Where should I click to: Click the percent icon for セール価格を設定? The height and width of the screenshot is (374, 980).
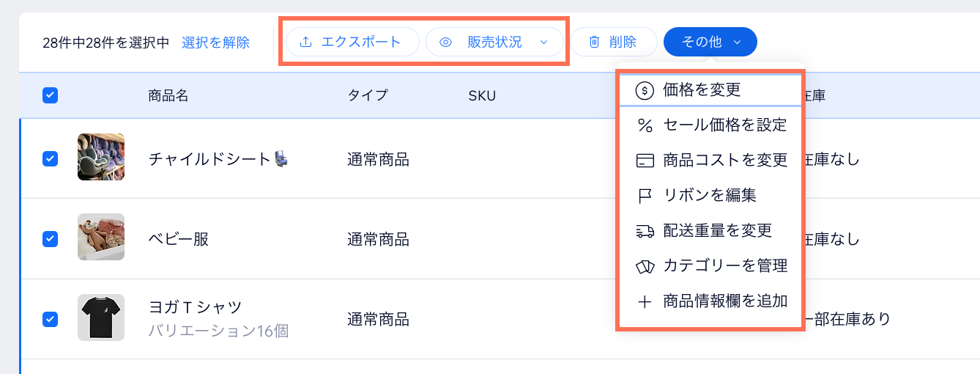point(645,125)
